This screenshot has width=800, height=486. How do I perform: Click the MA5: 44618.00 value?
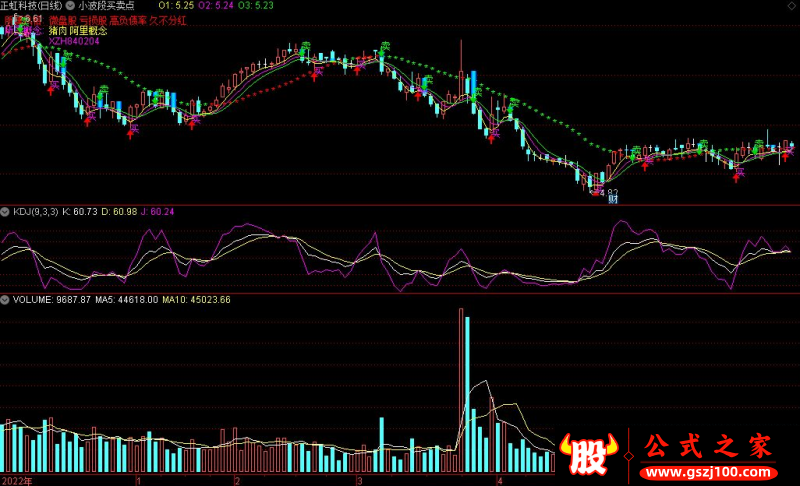[127, 300]
